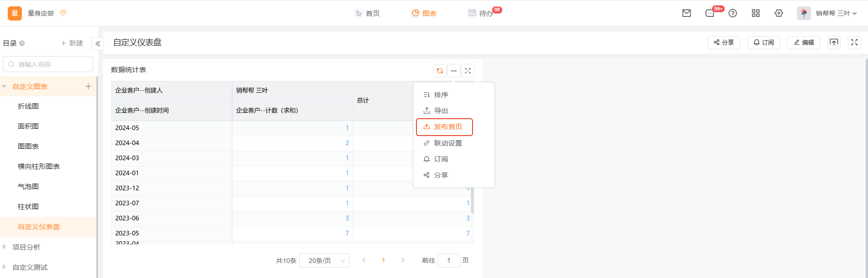Open the 20条/页 page size dropdown
This screenshot has width=868, height=278.
(324, 261)
